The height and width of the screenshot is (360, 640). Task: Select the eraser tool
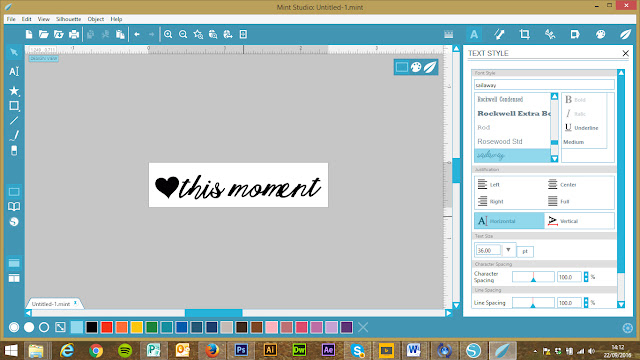[14, 151]
